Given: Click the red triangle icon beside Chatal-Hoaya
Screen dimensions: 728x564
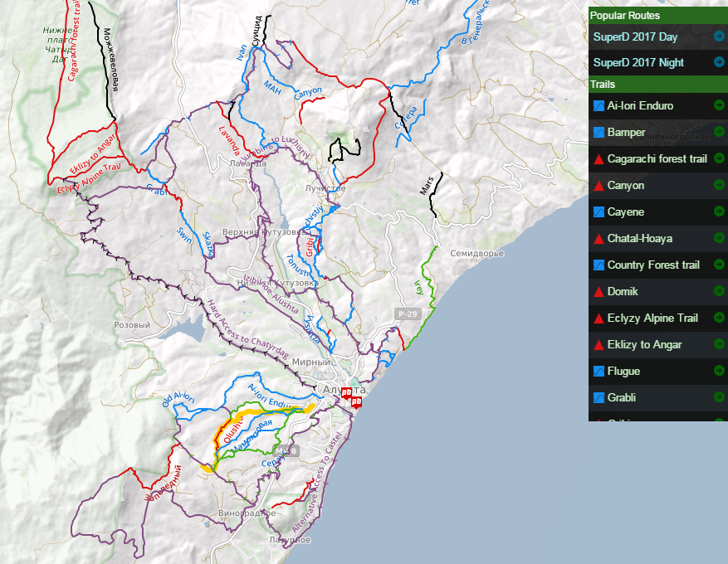Looking at the screenshot, I should coord(599,239).
